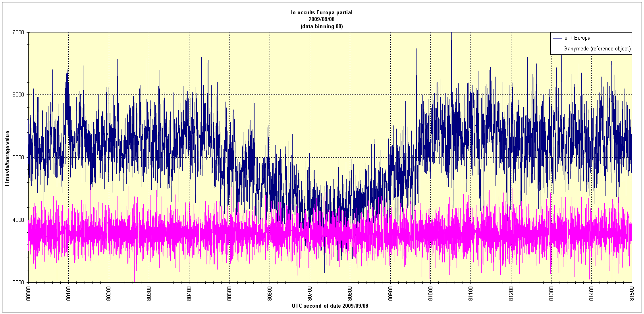Select the 'Ganymede (reference object)' legend label
The width and height of the screenshot is (644, 314).
[597, 49]
